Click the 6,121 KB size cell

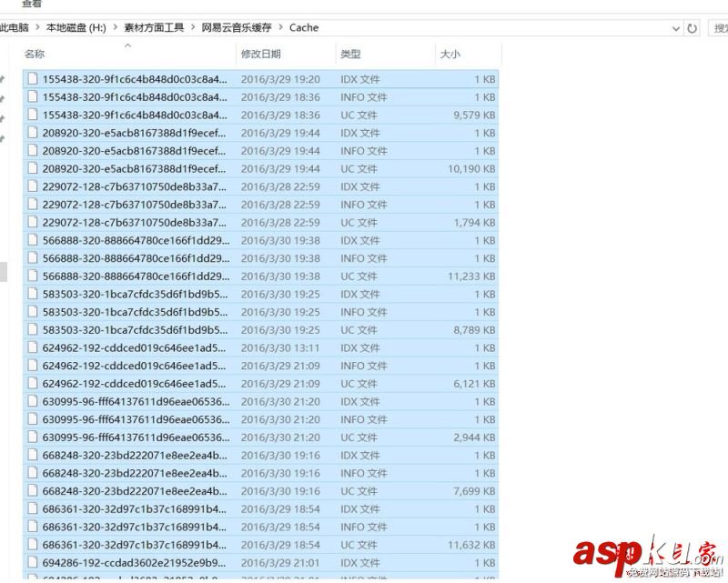(x=474, y=384)
